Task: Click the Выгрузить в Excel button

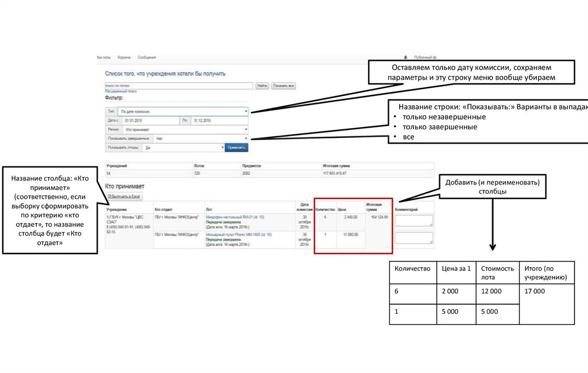Action: click(x=124, y=197)
